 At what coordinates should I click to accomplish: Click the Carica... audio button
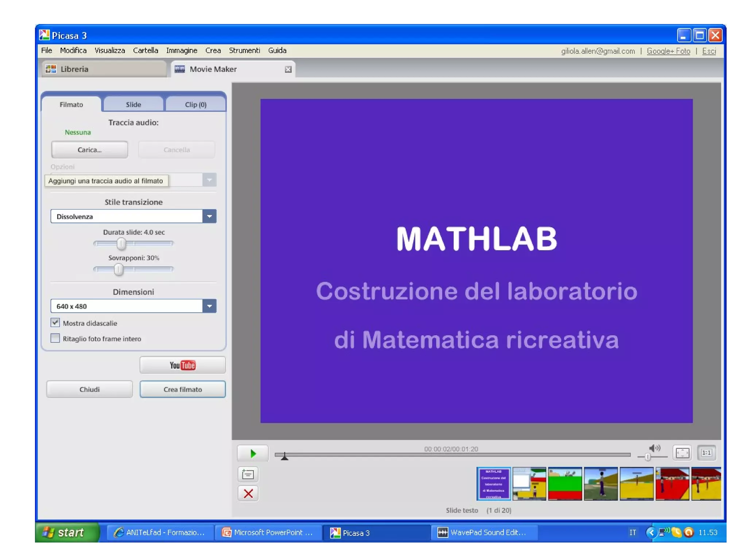(x=89, y=149)
